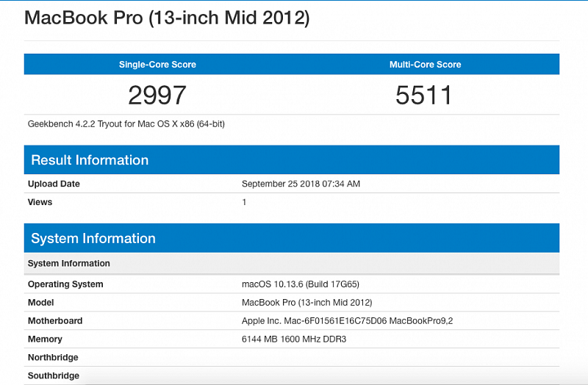Click the blue System Information section header
This screenshot has height=385, width=588.
[93, 238]
